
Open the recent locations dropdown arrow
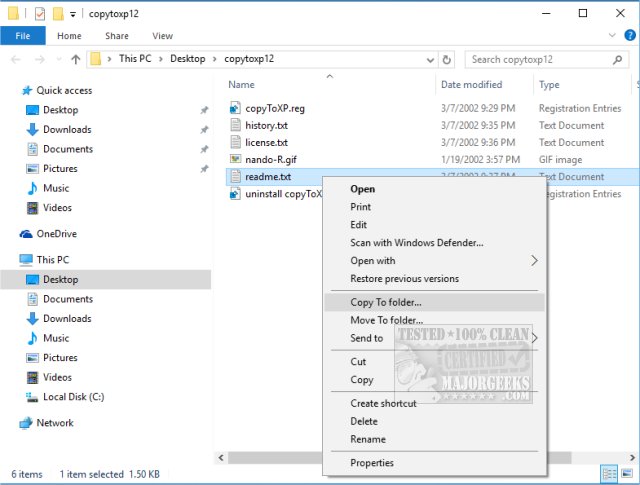(59, 60)
